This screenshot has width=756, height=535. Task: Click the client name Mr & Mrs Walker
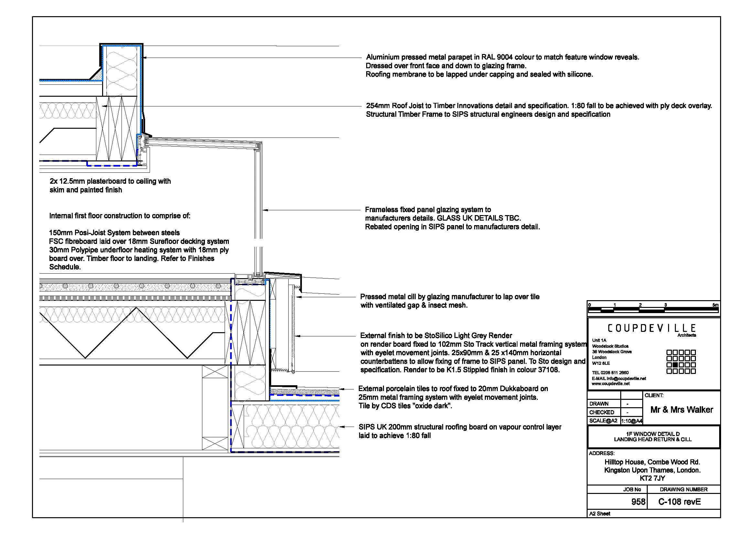tap(682, 410)
